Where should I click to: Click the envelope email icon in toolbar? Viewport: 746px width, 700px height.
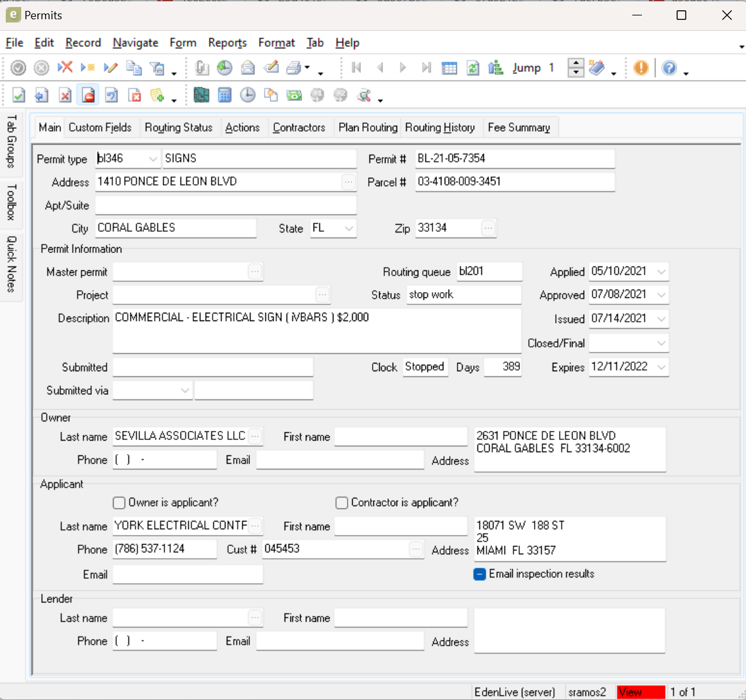click(248, 68)
